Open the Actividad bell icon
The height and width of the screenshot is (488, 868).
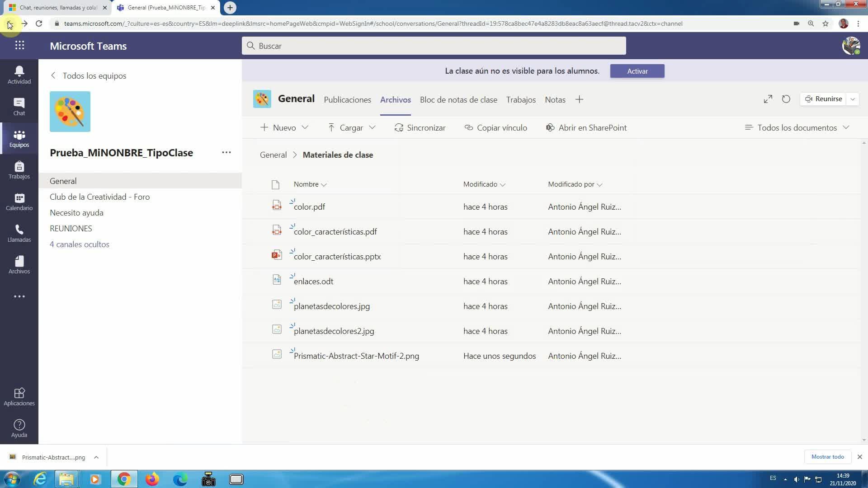tap(19, 75)
